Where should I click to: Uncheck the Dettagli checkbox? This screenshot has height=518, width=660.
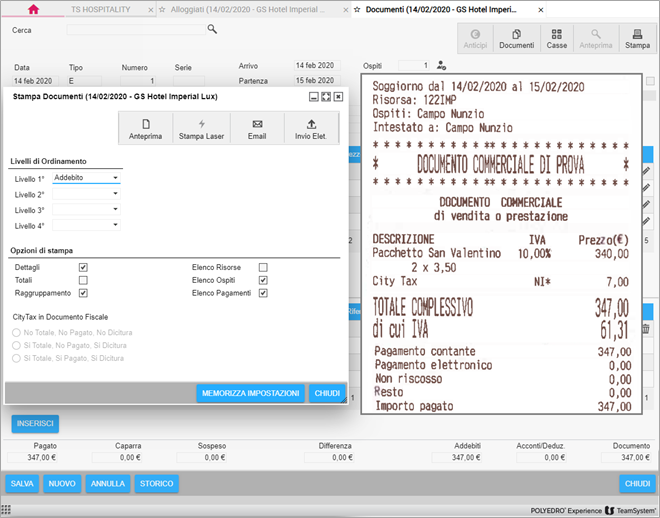pos(83,267)
